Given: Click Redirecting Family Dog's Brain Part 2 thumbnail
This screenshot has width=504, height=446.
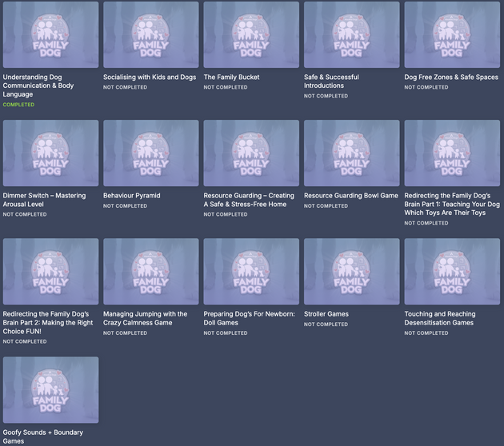Looking at the screenshot, I should pos(50,271).
